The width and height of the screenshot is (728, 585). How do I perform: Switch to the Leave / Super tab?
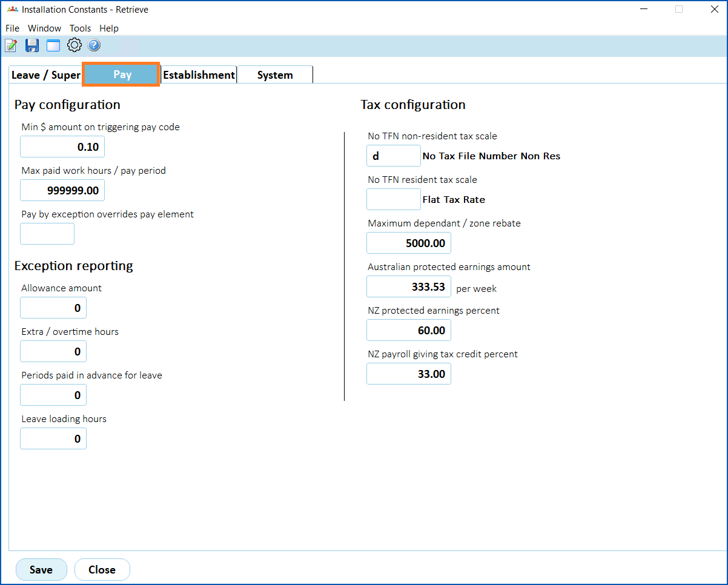click(46, 75)
